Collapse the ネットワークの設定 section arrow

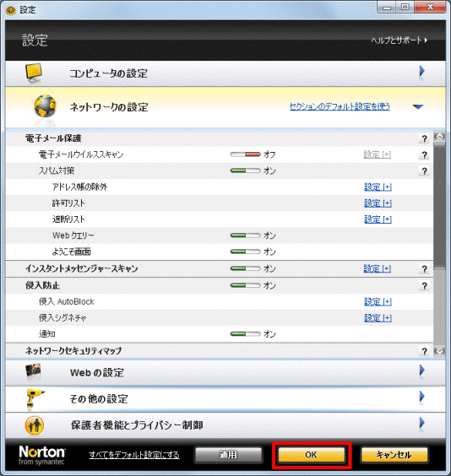418,106
